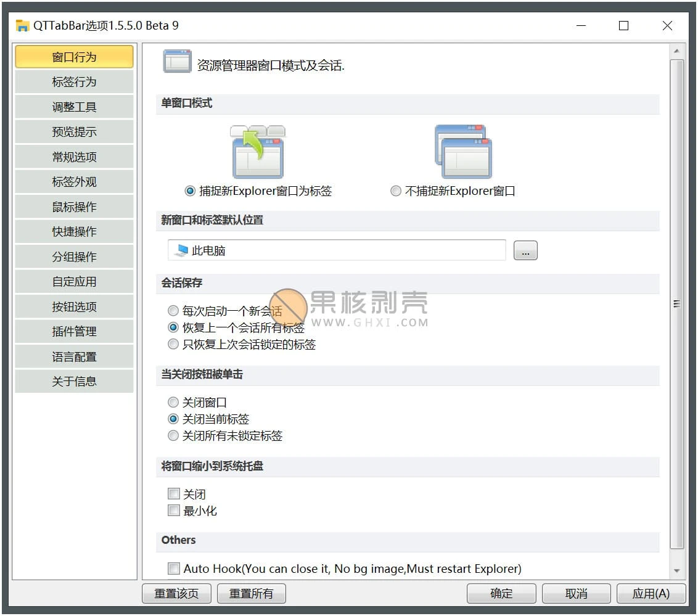Open the 鼠标操作 settings page

(x=73, y=206)
